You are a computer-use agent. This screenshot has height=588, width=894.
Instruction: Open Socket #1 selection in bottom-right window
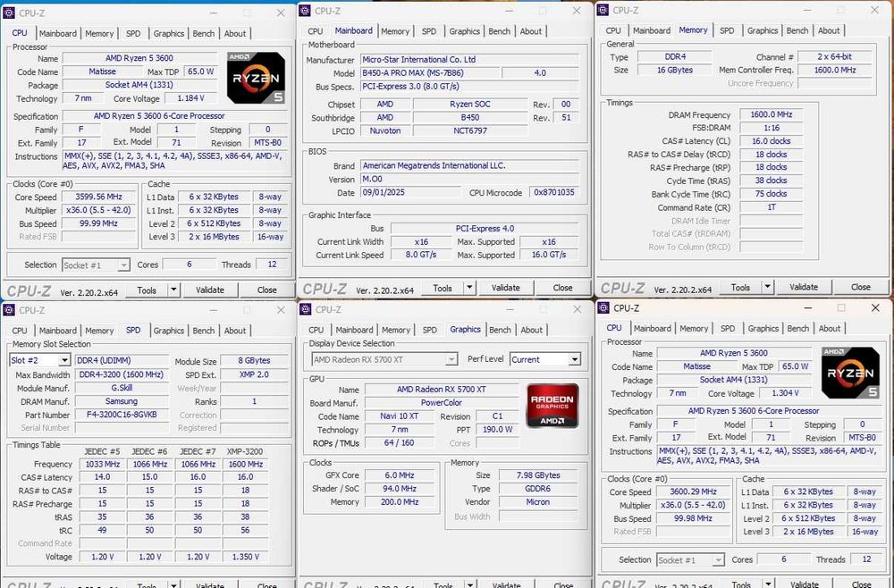[x=690, y=560]
